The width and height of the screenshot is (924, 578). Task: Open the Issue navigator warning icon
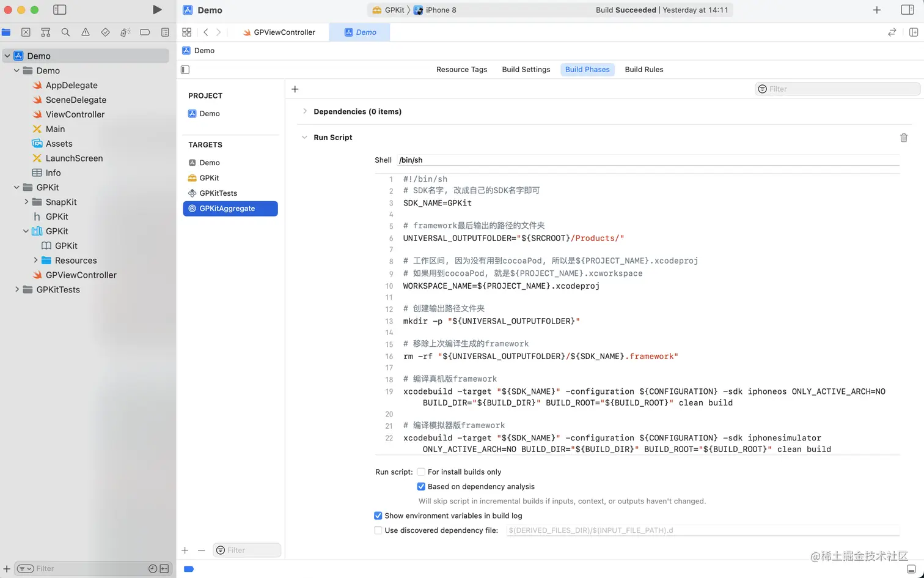coord(86,32)
